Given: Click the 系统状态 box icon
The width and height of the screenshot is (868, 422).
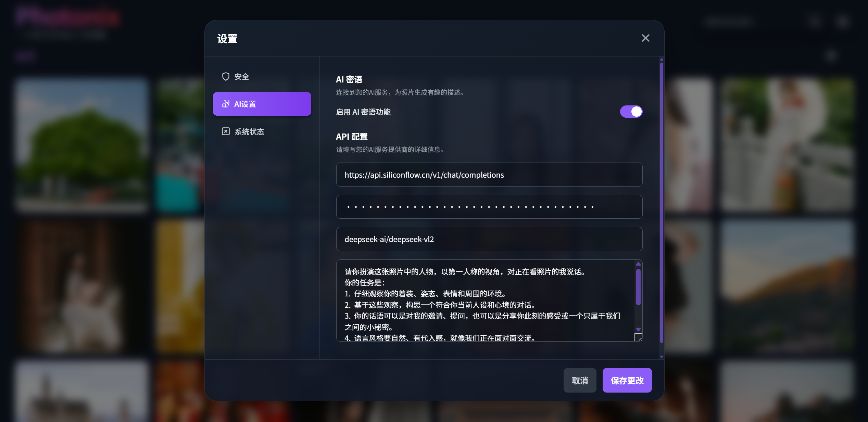Looking at the screenshot, I should pos(226,131).
